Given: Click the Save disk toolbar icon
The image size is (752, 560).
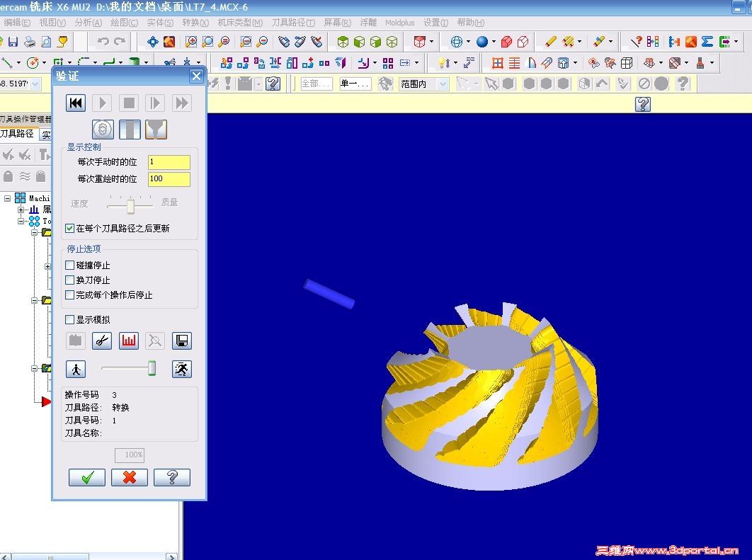Looking at the screenshot, I should pos(13,42).
